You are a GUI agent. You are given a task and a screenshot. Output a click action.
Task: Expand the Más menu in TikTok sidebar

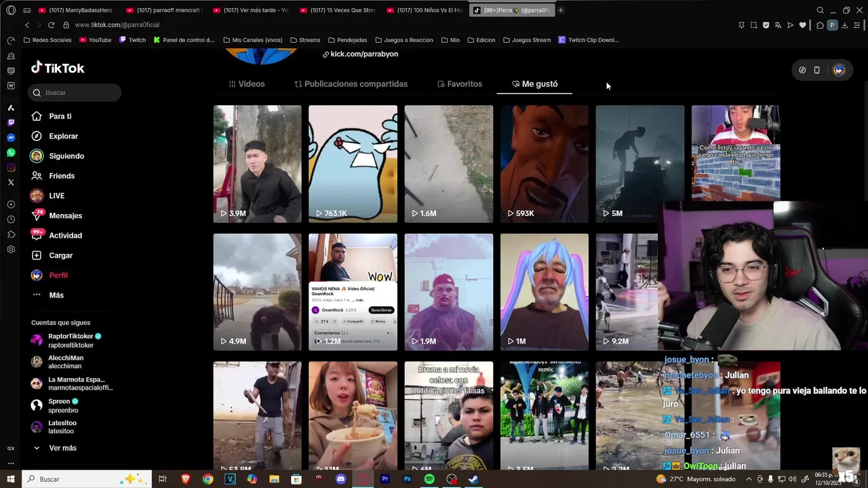[x=47, y=295]
